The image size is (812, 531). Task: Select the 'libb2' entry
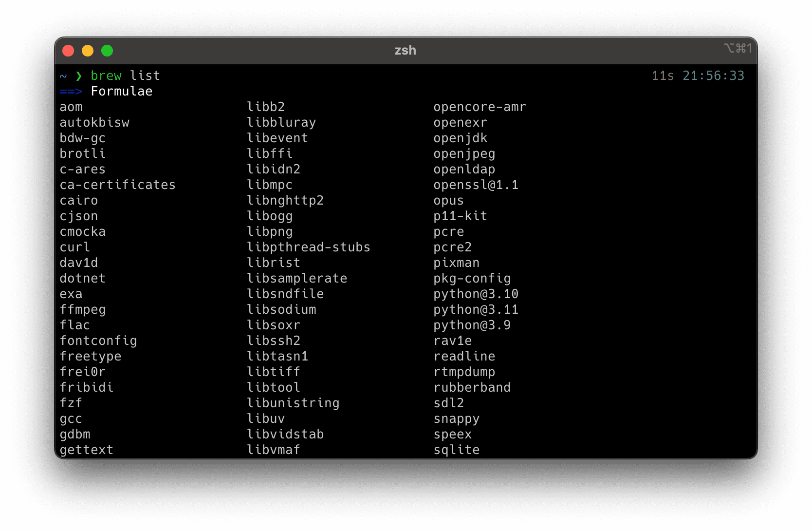coord(266,107)
